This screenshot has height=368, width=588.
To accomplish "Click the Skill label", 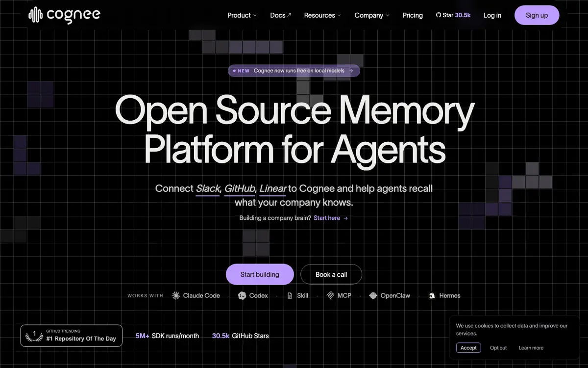I will click(303, 295).
